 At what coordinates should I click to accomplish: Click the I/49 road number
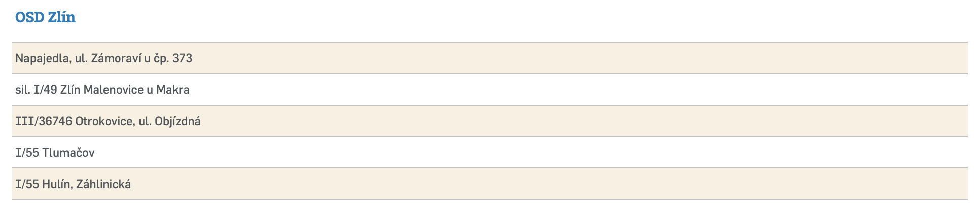(x=45, y=90)
